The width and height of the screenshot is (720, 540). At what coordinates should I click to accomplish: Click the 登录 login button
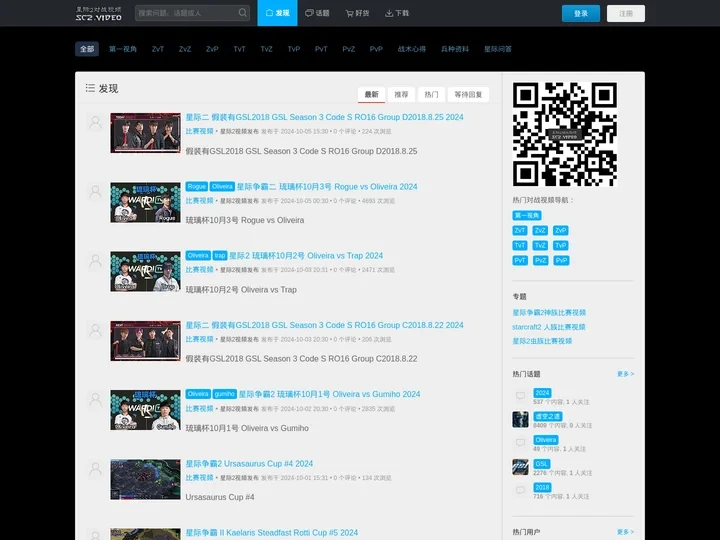point(581,13)
